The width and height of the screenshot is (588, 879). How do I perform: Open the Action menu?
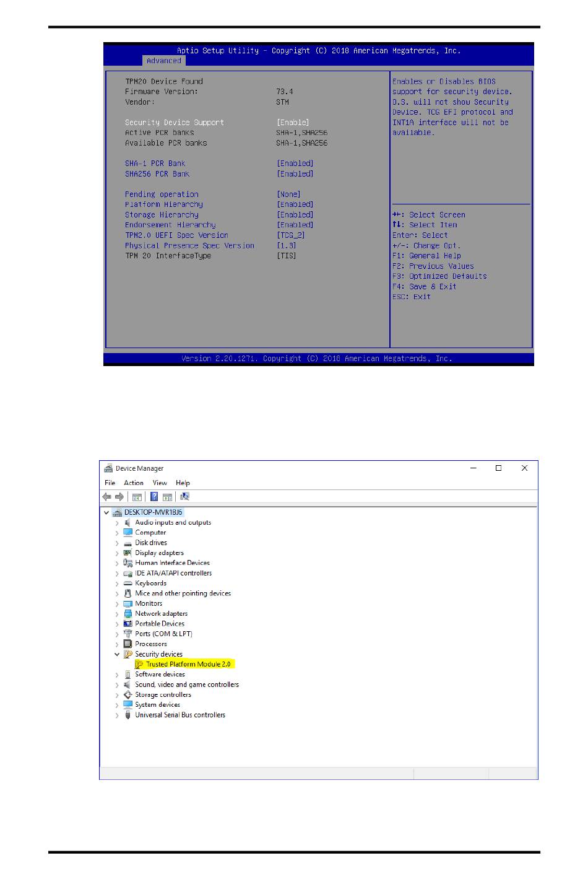(x=133, y=483)
